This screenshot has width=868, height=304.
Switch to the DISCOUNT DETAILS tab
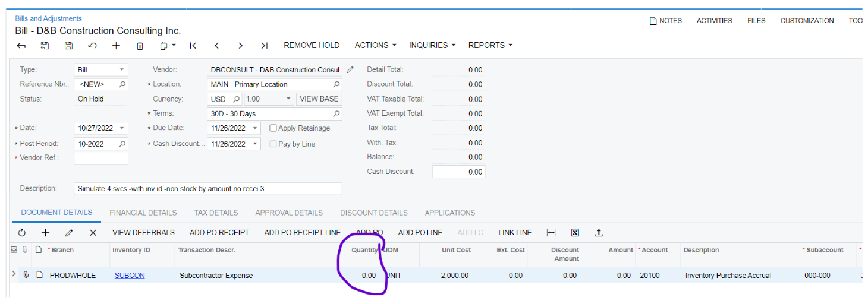(x=374, y=213)
